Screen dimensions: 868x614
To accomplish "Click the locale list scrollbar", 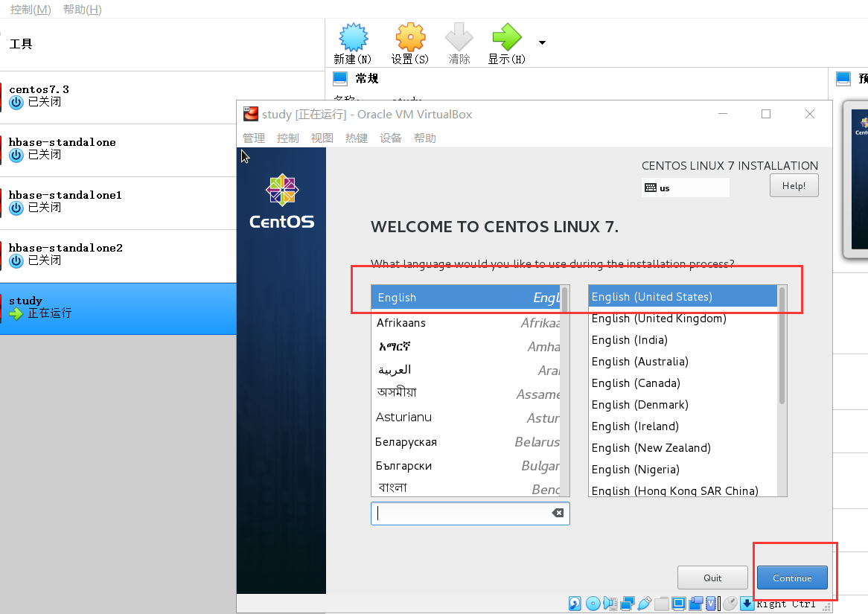I will (x=782, y=390).
